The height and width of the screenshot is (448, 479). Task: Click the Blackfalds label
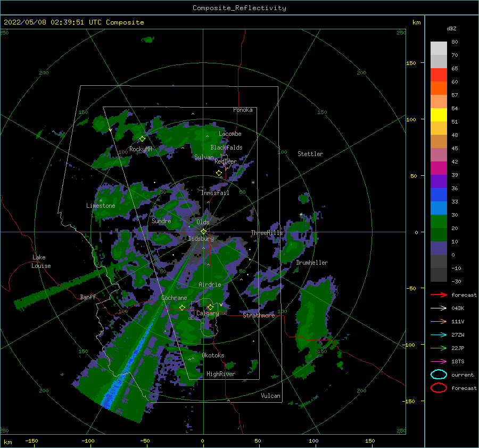226,148
